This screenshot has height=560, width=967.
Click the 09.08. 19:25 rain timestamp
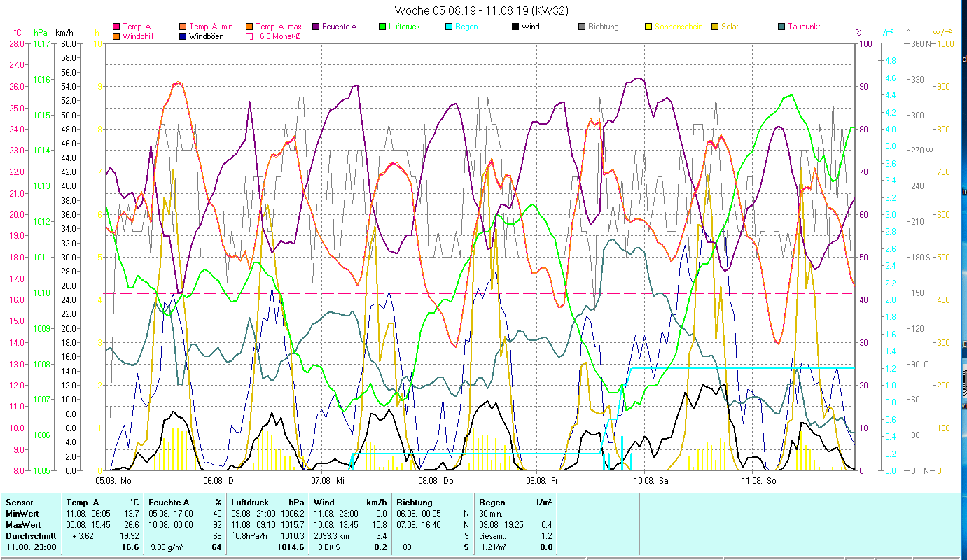[x=501, y=524]
